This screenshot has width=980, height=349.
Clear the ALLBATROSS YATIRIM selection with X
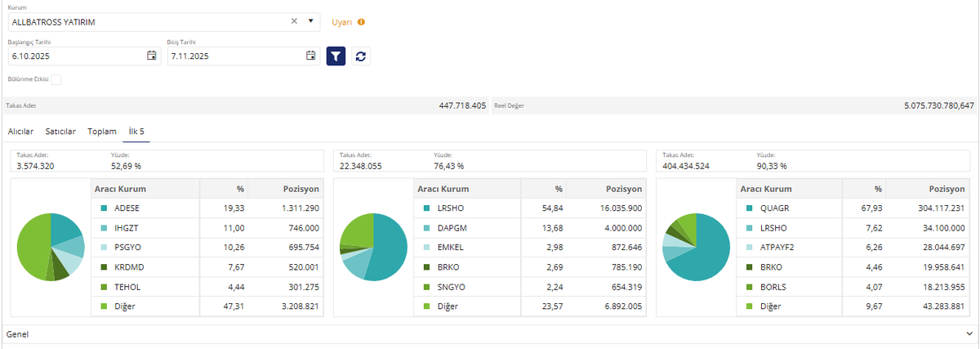pyautogui.click(x=294, y=21)
